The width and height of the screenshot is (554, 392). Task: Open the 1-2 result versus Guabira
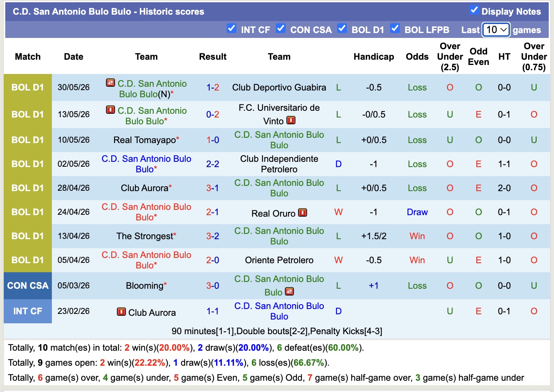click(213, 87)
